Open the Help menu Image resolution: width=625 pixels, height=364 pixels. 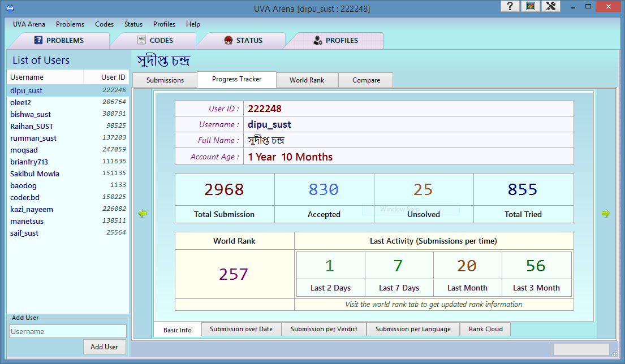(193, 24)
